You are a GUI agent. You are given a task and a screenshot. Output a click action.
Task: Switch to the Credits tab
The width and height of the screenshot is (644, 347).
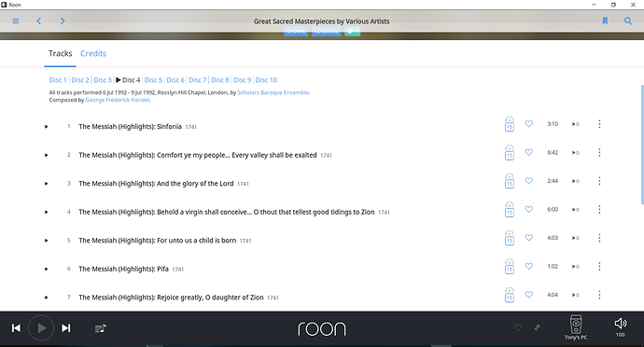point(93,53)
